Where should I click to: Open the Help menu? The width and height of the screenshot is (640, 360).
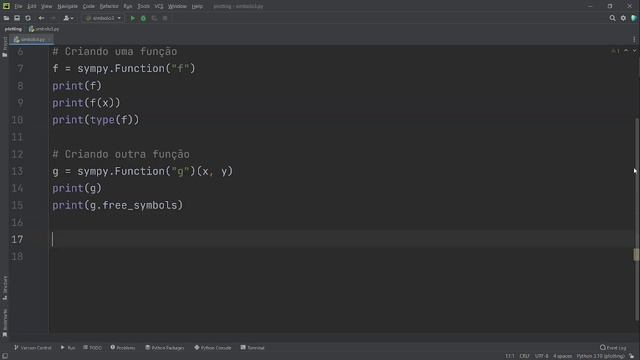197,6
